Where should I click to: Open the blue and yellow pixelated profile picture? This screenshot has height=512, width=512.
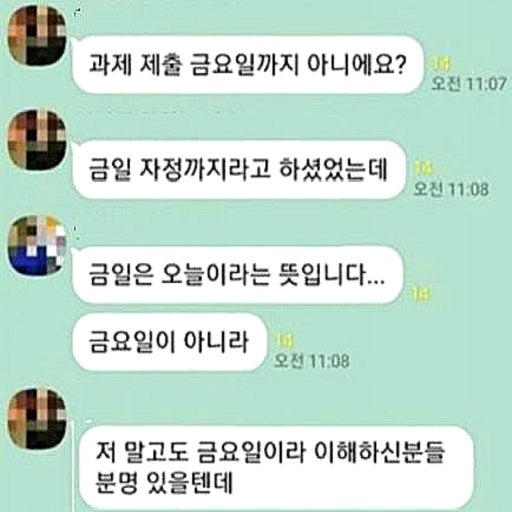pos(37,245)
